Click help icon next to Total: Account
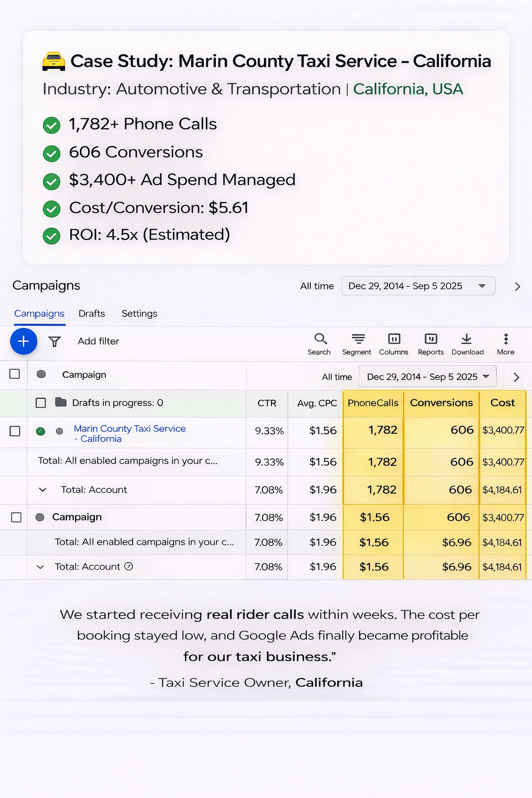The height and width of the screenshot is (798, 532). 129,566
